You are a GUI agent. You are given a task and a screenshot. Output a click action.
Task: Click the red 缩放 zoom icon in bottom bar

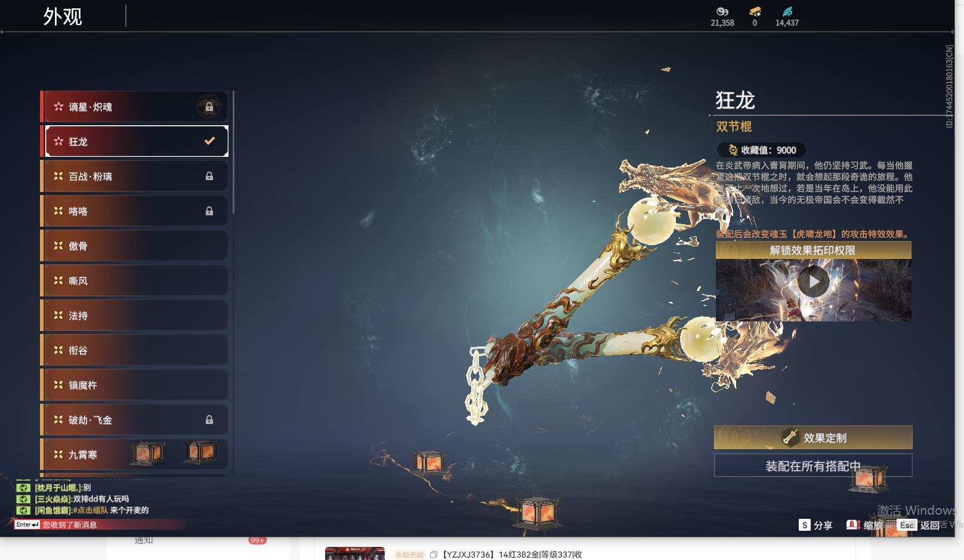pos(852,525)
